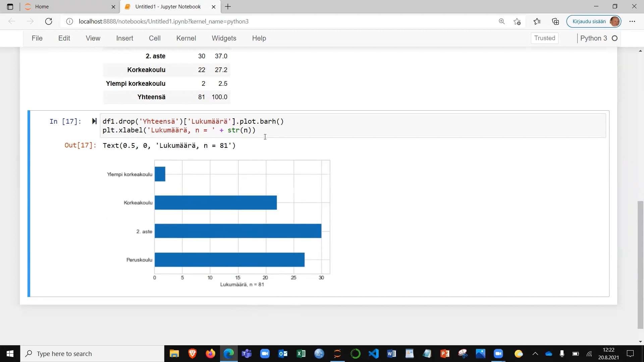Expand the Kernel menu

pos(186,38)
